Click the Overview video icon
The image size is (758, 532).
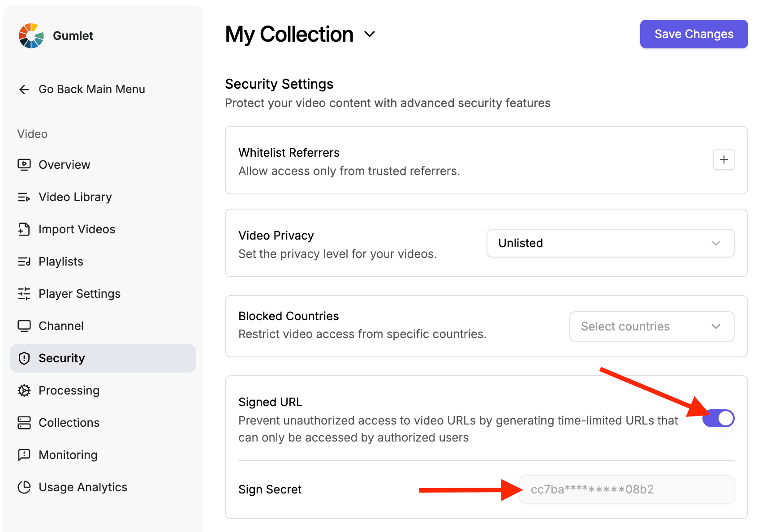click(x=24, y=165)
